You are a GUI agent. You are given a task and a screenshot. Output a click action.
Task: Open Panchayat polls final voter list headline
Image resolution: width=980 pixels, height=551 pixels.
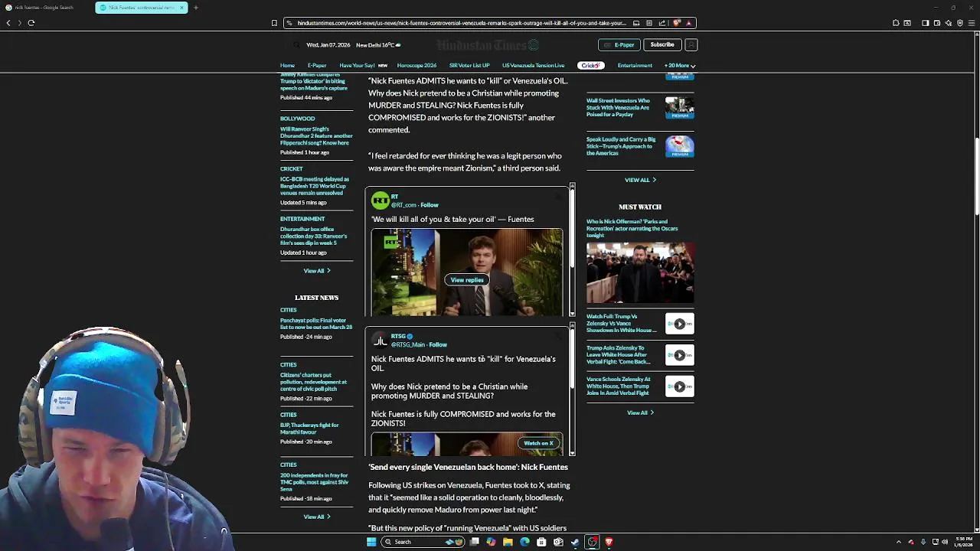(x=315, y=324)
